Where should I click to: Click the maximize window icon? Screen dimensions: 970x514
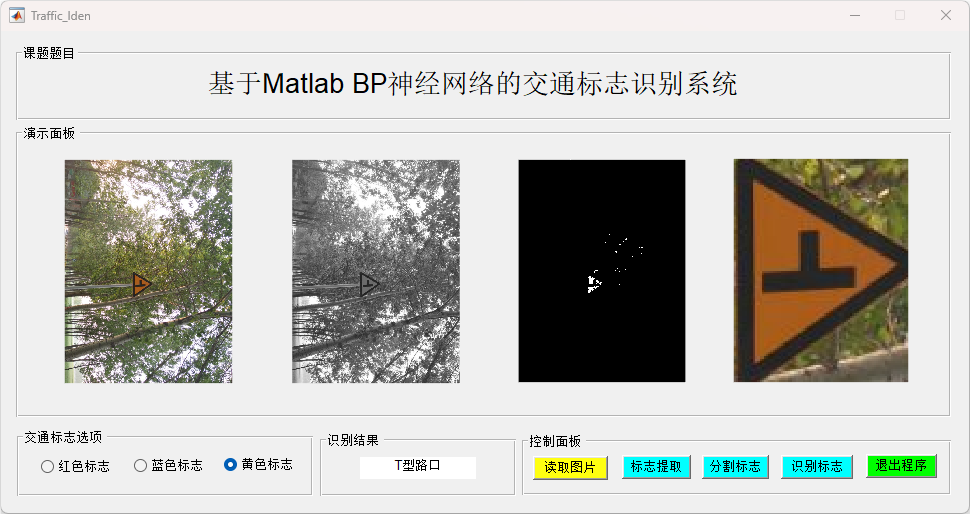click(900, 15)
